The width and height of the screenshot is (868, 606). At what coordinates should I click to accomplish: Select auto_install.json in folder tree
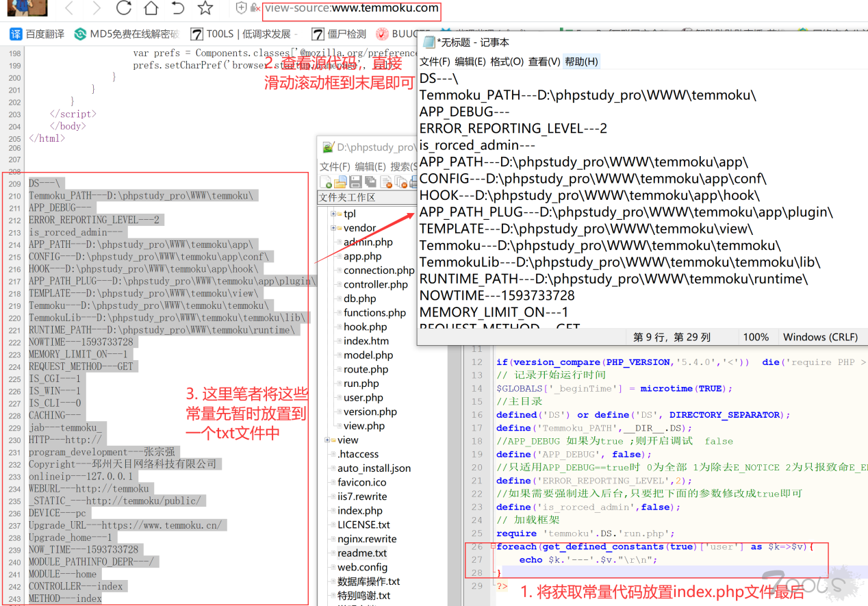coord(374,468)
